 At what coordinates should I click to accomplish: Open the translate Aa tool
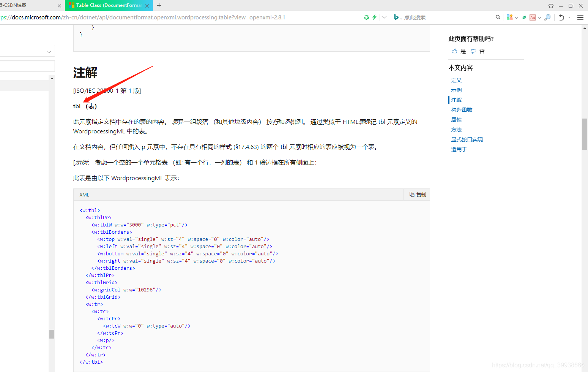coord(533,17)
